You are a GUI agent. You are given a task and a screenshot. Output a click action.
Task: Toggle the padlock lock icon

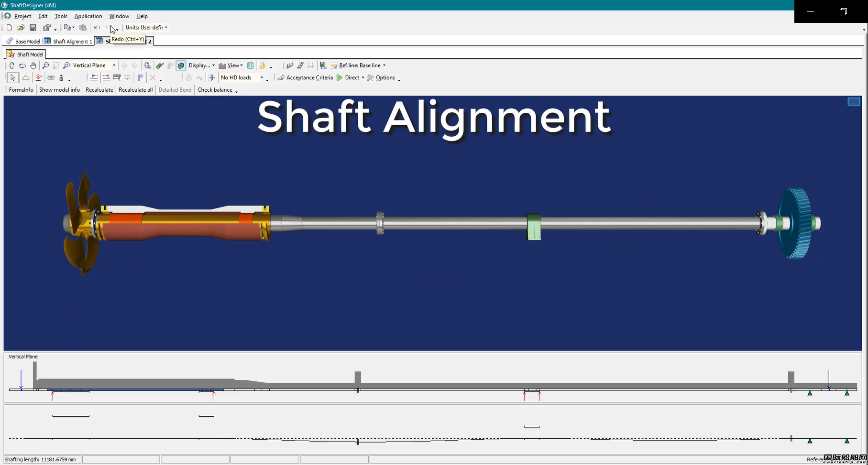(263, 65)
